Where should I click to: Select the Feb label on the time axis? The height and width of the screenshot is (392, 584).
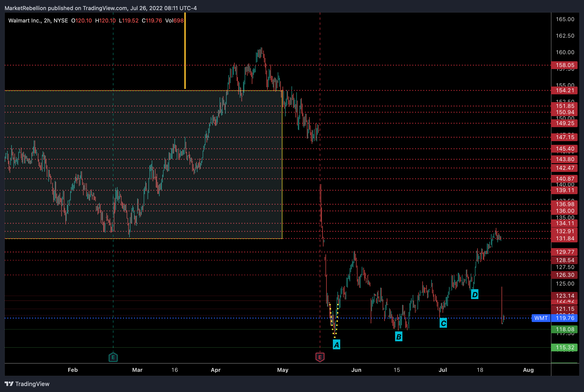point(73,370)
